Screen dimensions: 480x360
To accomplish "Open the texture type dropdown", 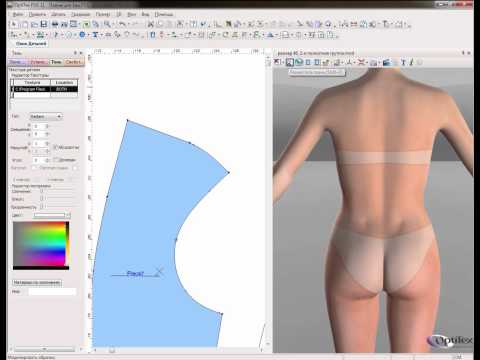I will [46, 117].
